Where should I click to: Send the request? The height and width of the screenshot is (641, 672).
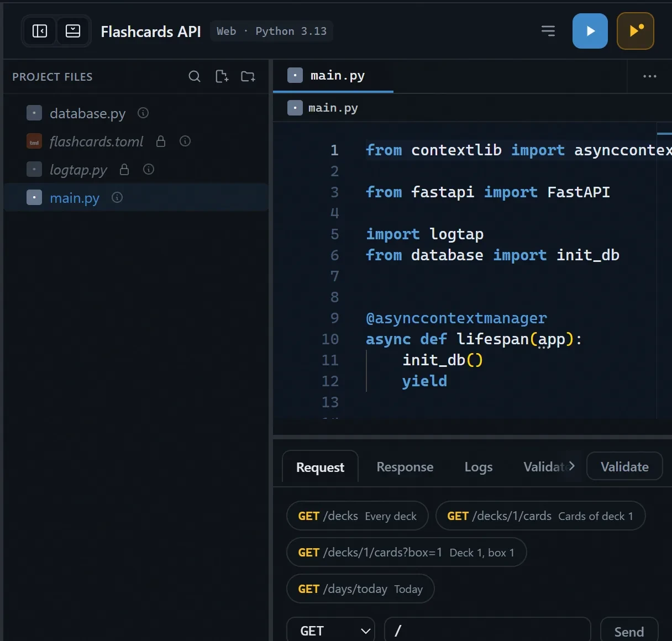[x=629, y=631]
